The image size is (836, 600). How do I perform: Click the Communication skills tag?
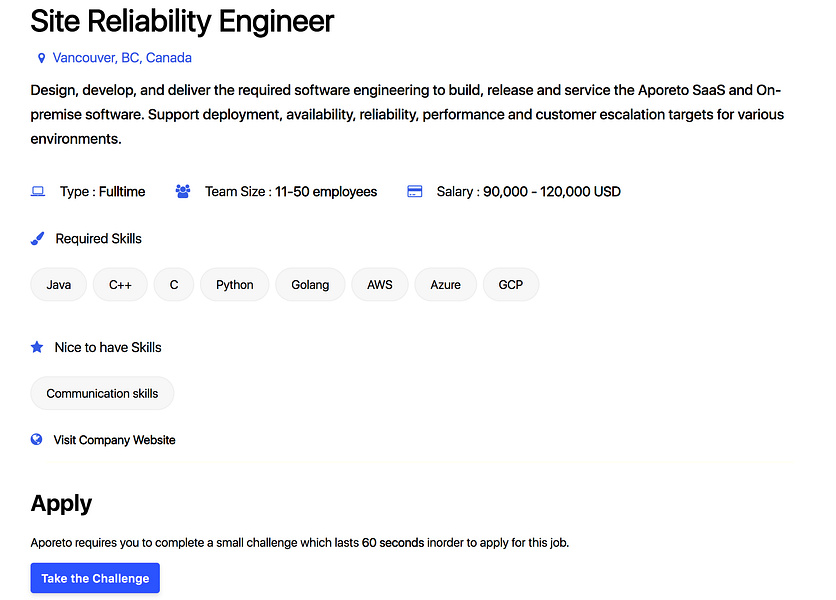coord(102,394)
